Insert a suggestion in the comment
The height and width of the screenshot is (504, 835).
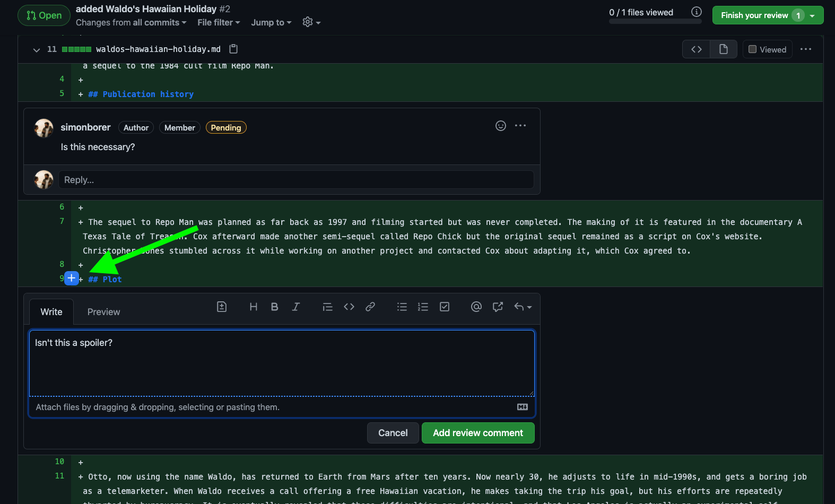222,307
